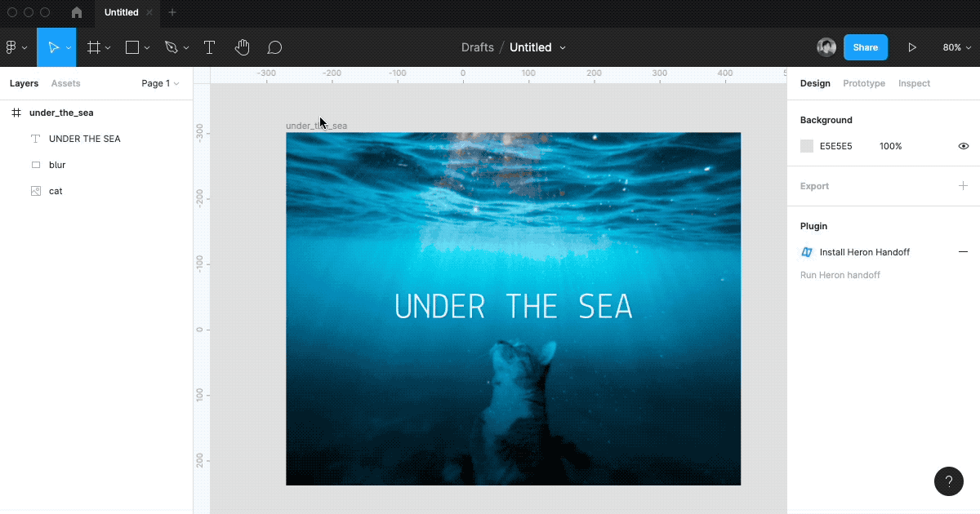Switch to the Prototype tab
This screenshot has height=514, width=980.
click(863, 83)
